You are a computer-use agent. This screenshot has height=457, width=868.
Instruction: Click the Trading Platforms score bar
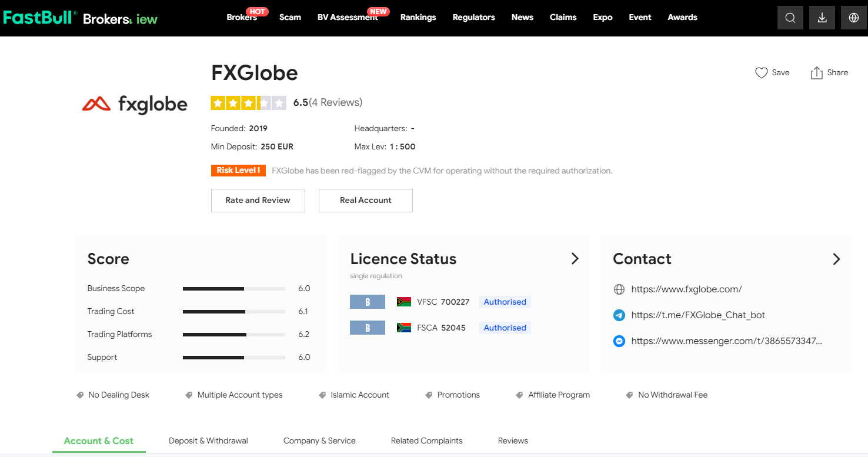(x=234, y=335)
